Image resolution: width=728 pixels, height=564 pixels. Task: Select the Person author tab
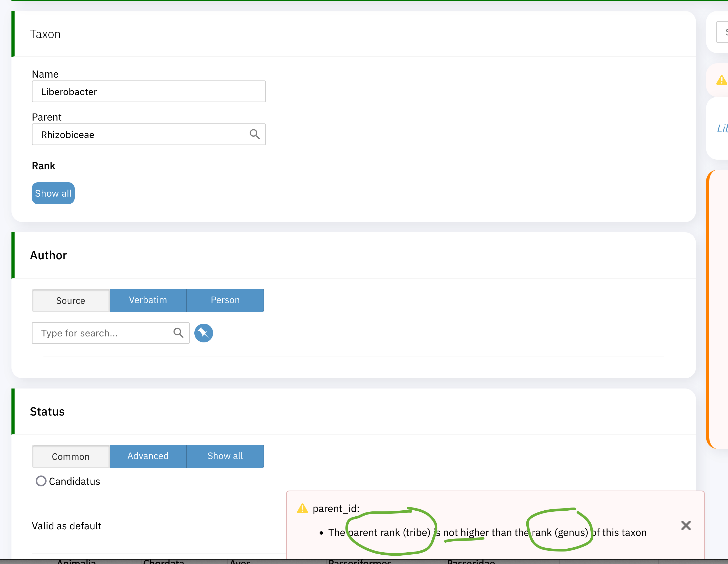tap(225, 300)
